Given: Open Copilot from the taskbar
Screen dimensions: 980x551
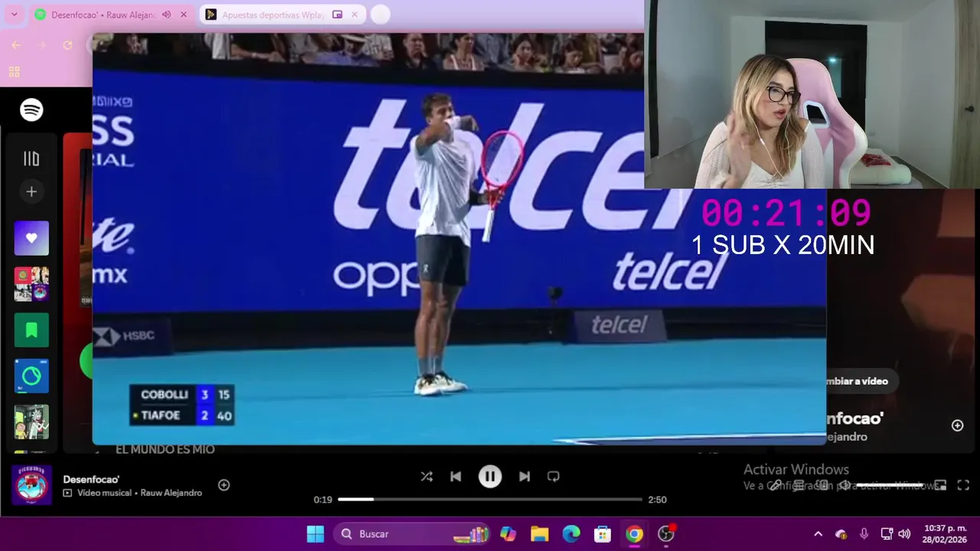Looking at the screenshot, I should pos(508,534).
